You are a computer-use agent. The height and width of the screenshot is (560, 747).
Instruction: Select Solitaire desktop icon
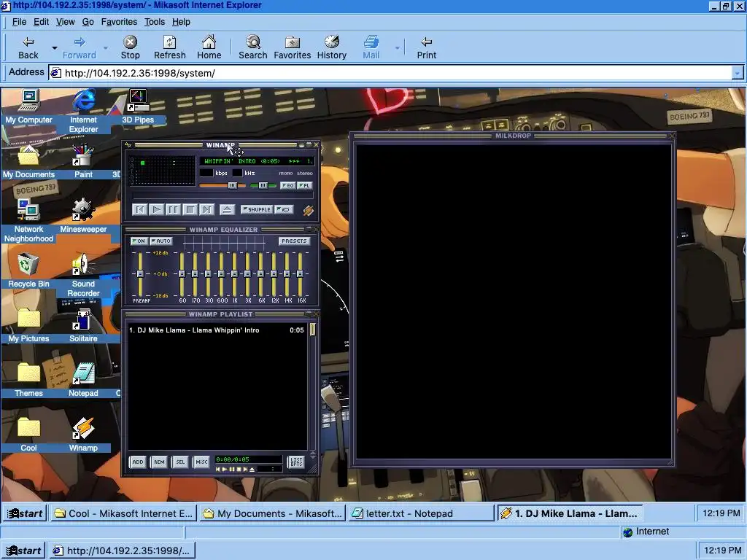pos(83,326)
